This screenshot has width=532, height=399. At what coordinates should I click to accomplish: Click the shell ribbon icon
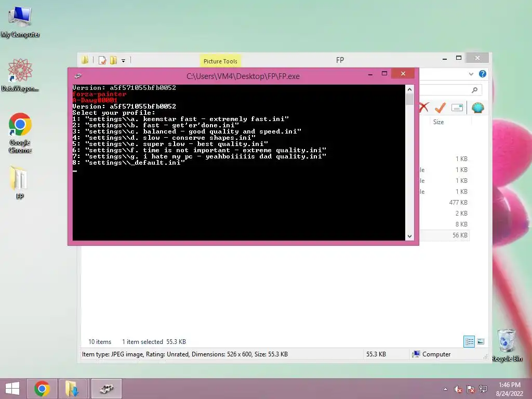(x=478, y=108)
